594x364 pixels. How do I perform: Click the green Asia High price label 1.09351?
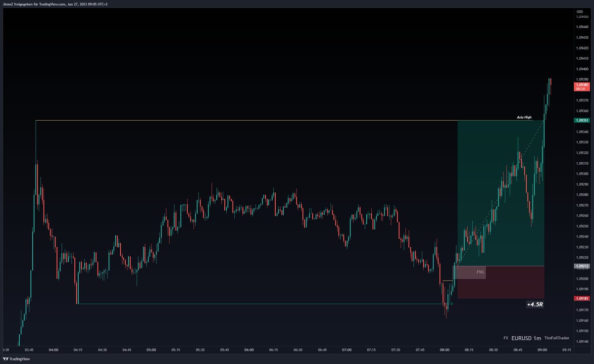pyautogui.click(x=583, y=120)
